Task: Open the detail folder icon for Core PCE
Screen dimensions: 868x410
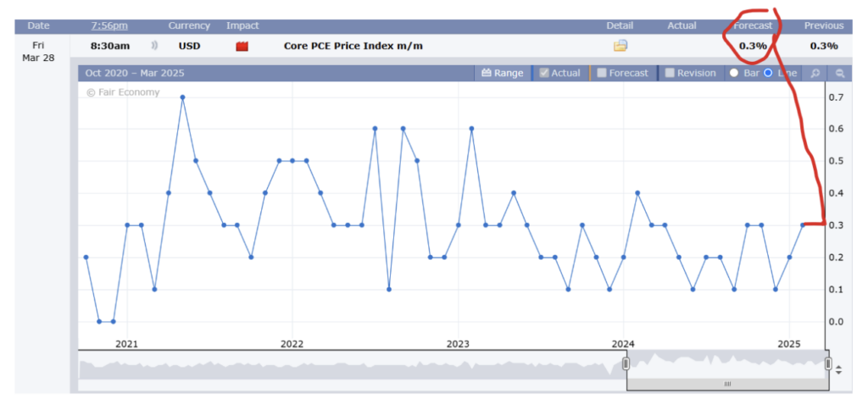Action: pyautogui.click(x=620, y=46)
